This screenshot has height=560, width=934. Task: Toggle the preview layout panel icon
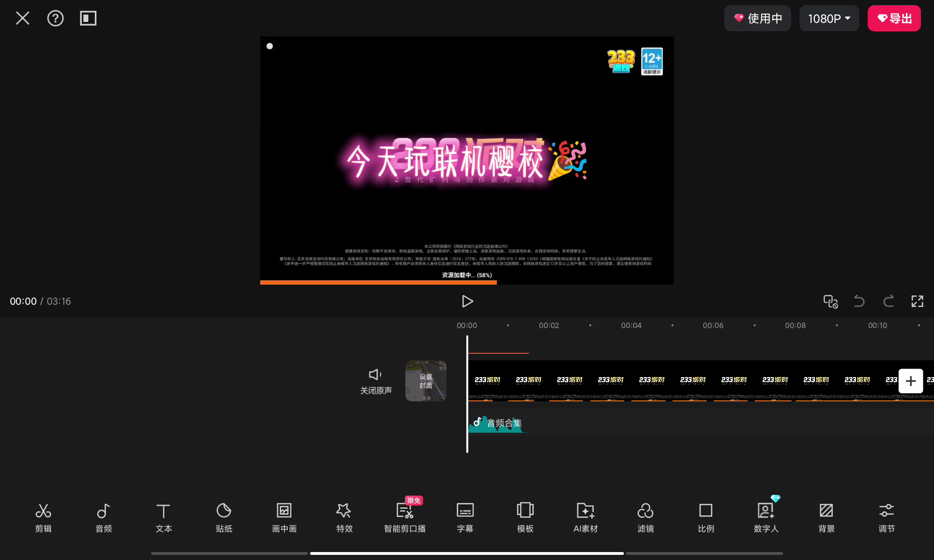coord(88,18)
